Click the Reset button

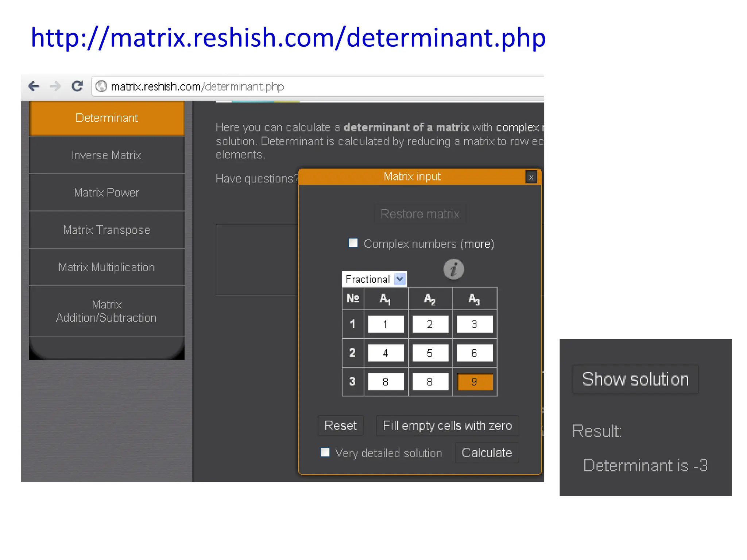(x=341, y=425)
